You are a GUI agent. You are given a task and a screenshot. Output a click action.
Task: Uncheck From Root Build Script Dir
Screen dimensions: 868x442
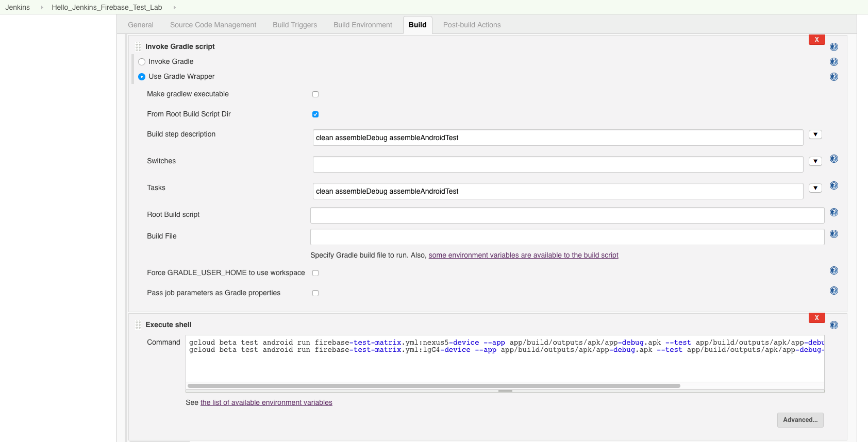(315, 114)
